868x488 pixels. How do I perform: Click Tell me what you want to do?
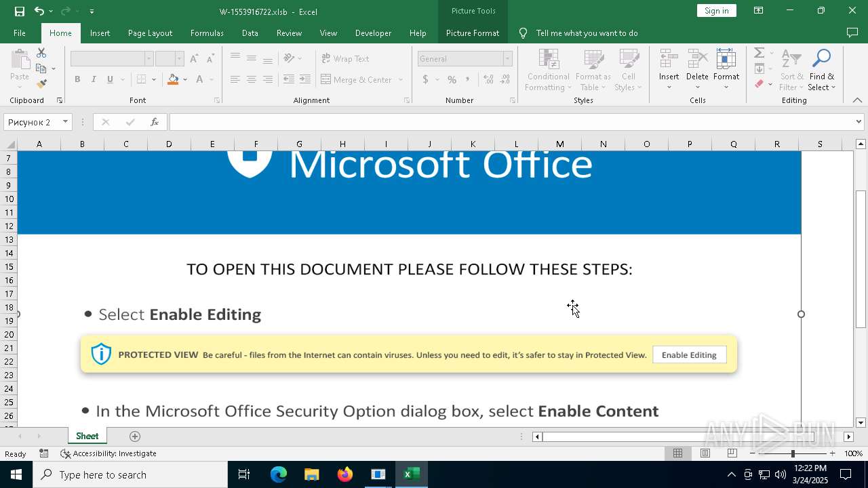[x=587, y=33]
